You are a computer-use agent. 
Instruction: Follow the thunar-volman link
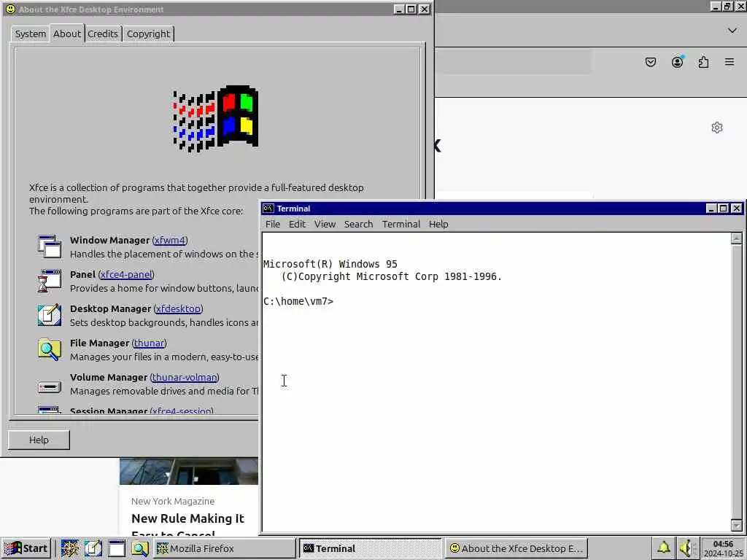pyautogui.click(x=185, y=378)
